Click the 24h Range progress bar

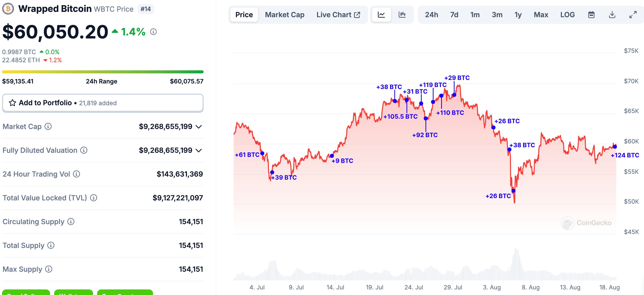click(x=103, y=72)
